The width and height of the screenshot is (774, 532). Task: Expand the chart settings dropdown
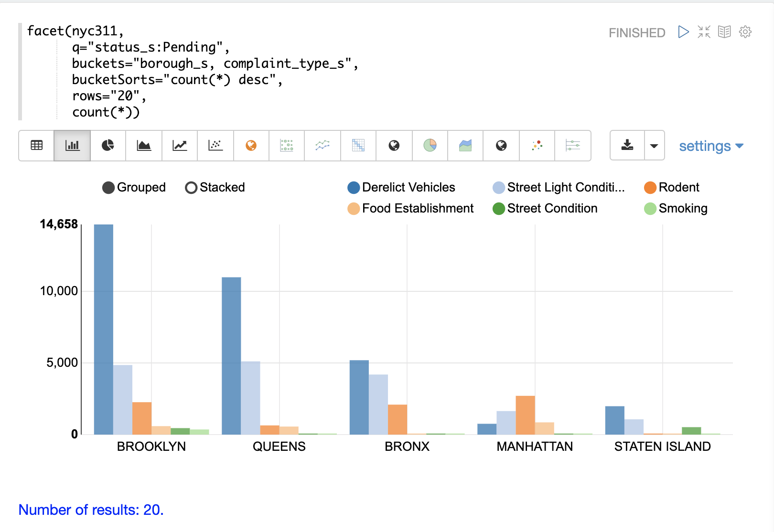pos(711,146)
